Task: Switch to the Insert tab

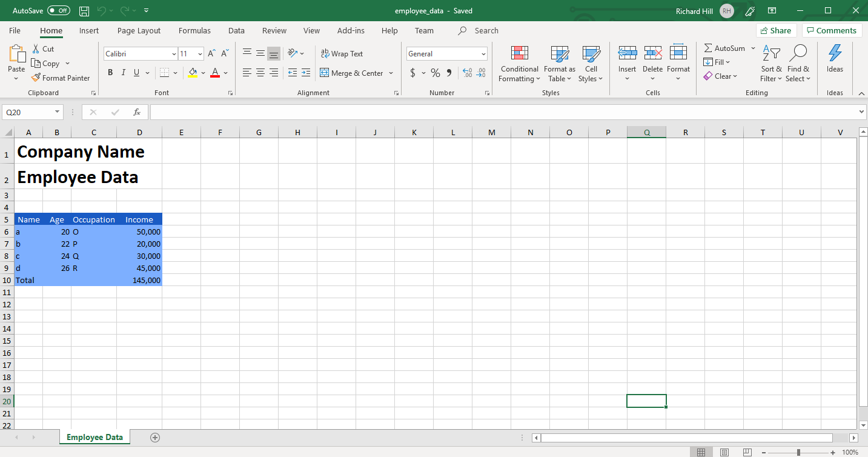Action: [89, 30]
